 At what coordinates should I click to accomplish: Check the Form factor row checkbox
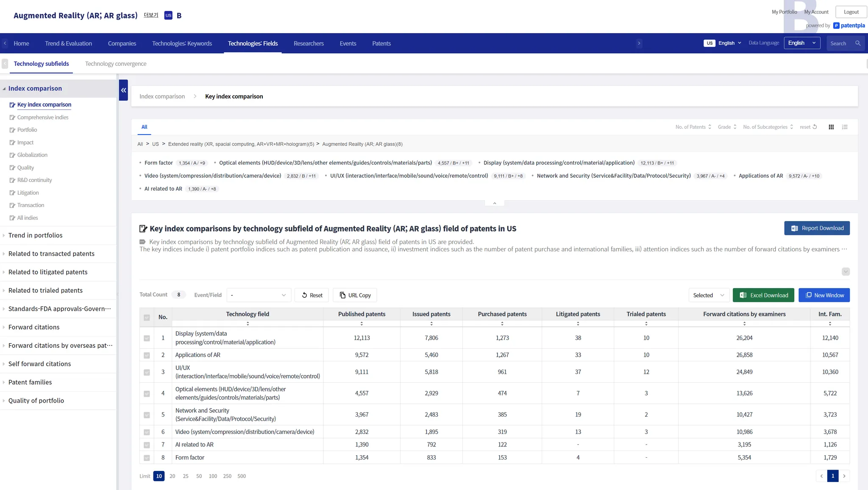point(147,458)
